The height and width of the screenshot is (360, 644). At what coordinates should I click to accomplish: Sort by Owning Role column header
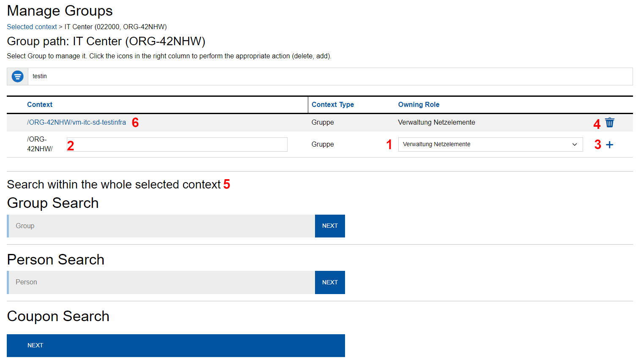[x=419, y=105]
